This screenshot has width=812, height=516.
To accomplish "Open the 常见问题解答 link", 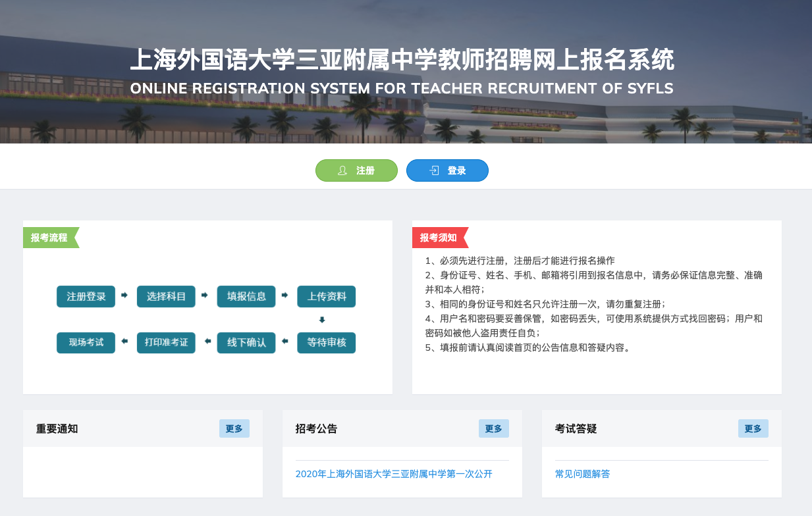I will click(583, 474).
